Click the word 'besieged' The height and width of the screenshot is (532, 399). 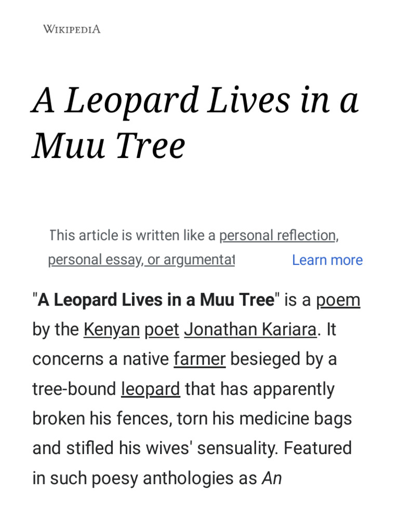[x=265, y=359]
